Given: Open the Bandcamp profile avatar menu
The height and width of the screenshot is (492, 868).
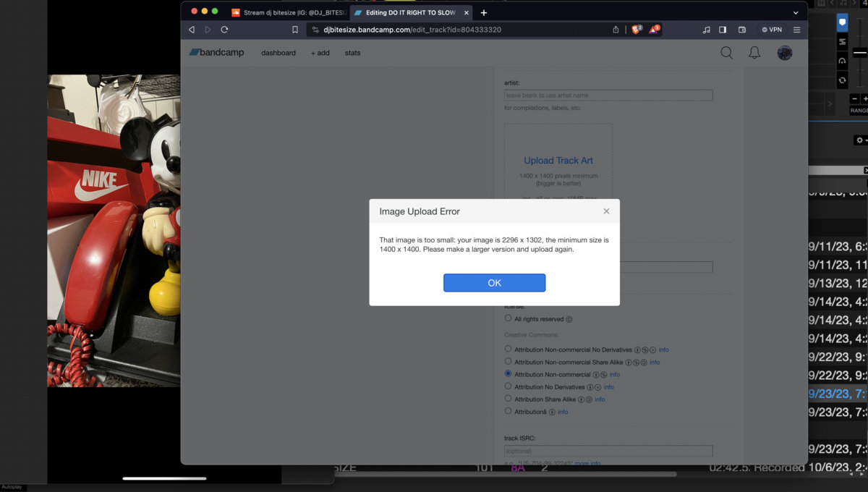Looking at the screenshot, I should click(x=785, y=53).
